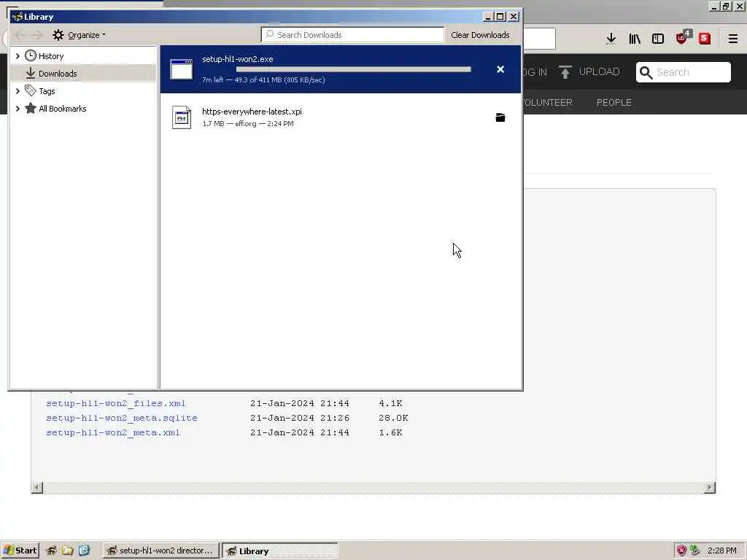Open the browser library books icon
747x560 pixels.
(635, 39)
